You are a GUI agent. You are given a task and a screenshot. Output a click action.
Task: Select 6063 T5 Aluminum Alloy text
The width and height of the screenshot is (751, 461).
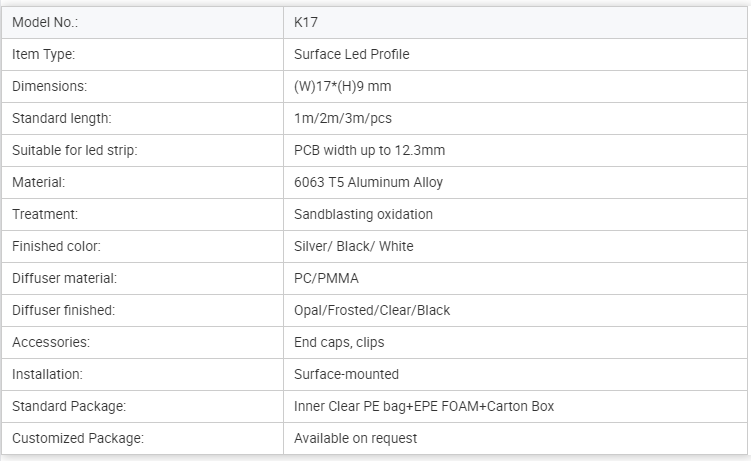click(x=368, y=182)
